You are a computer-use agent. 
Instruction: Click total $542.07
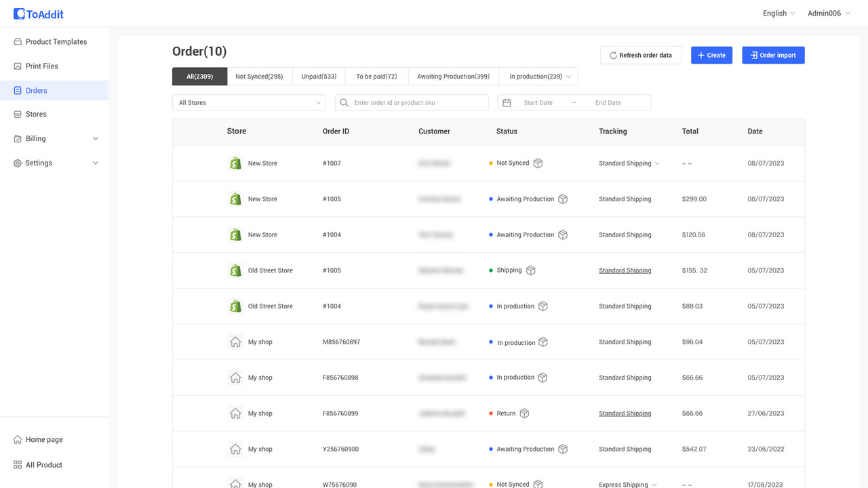click(694, 449)
